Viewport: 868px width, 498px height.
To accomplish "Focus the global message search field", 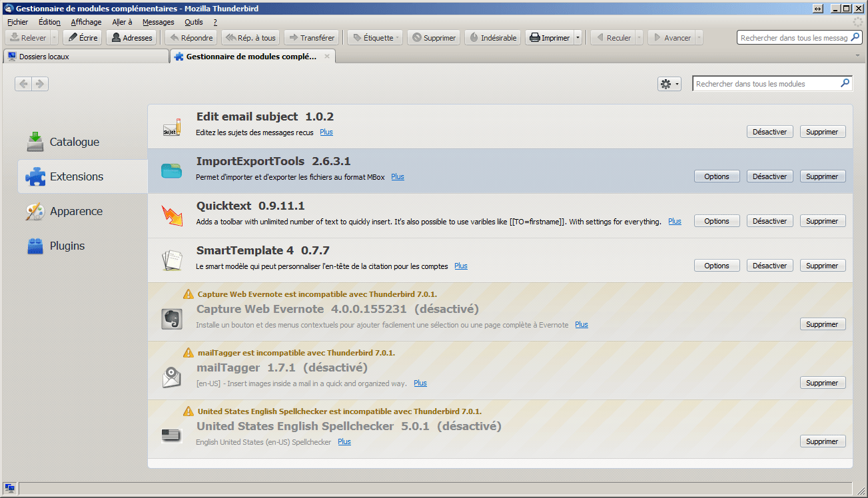I will (799, 38).
